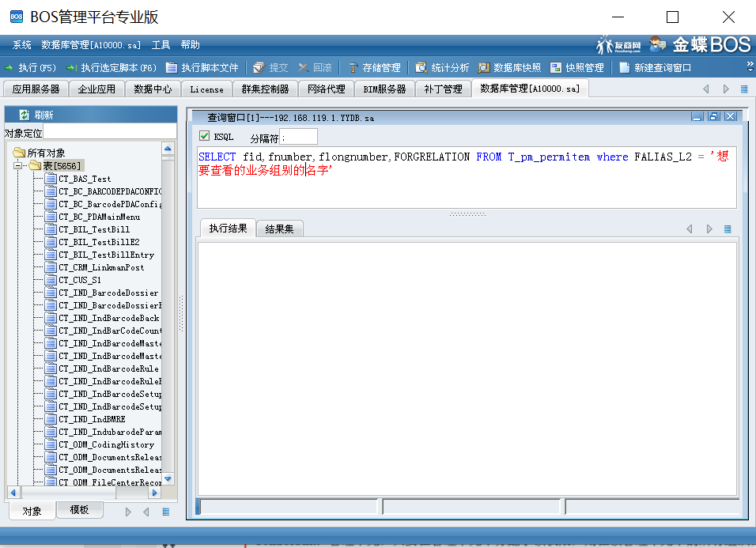756x548 pixels.
Task: Click table icon beside CT_IND_BarcodeDossier
Action: coord(51,293)
